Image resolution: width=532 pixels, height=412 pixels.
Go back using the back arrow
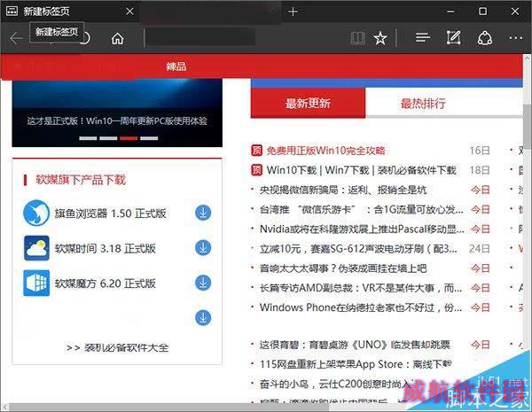[x=16, y=38]
